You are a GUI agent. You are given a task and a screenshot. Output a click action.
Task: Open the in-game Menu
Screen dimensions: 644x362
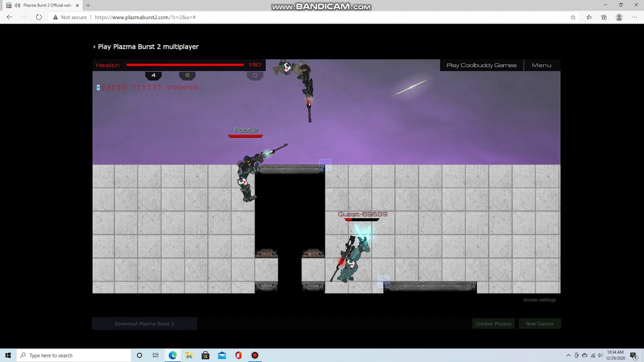[541, 65]
